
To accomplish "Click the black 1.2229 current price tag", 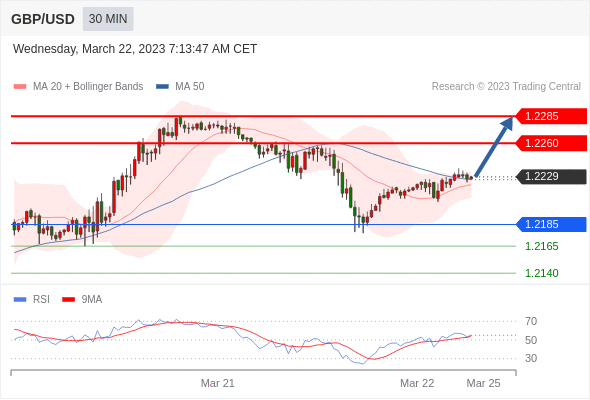I will coord(551,176).
